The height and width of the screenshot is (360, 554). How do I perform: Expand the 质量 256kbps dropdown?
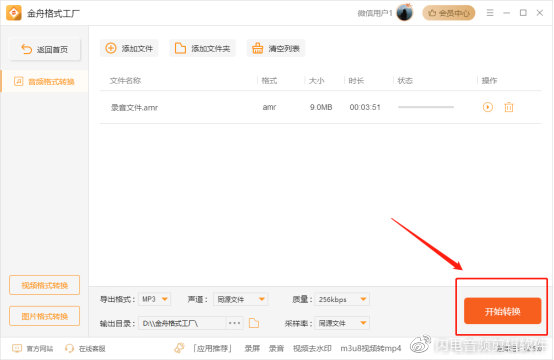pos(342,299)
